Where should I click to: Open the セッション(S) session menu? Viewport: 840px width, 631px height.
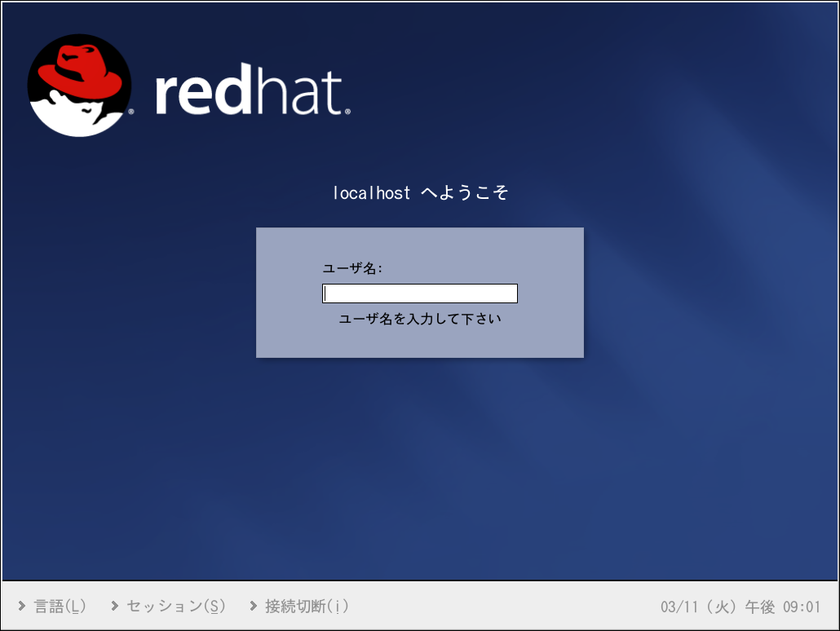[175, 606]
